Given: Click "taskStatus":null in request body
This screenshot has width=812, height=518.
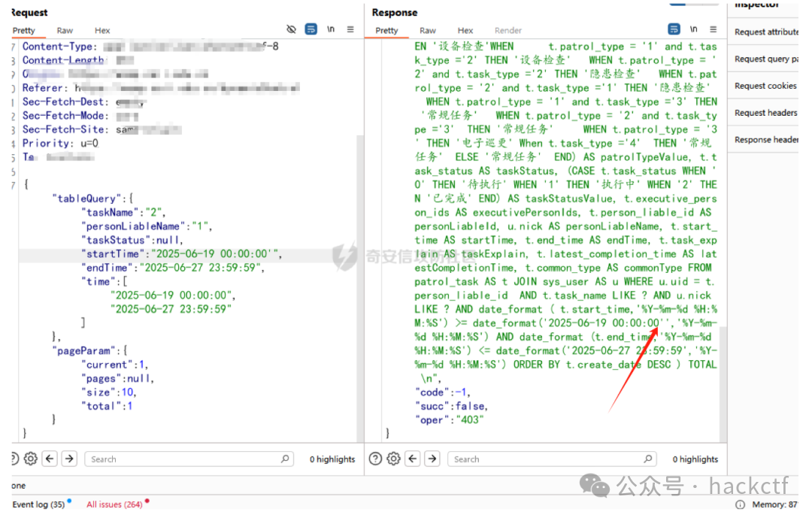Looking at the screenshot, I should click(x=132, y=241).
